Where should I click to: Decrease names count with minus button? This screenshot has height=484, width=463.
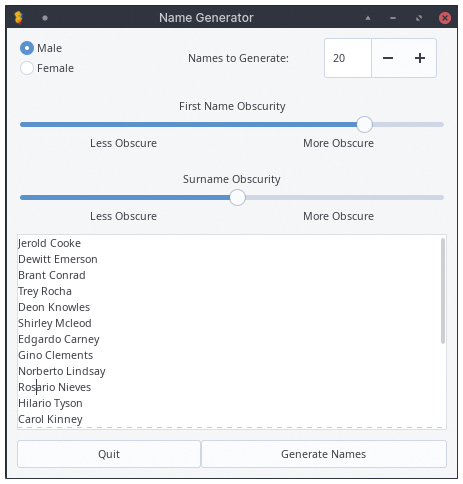pyautogui.click(x=388, y=58)
